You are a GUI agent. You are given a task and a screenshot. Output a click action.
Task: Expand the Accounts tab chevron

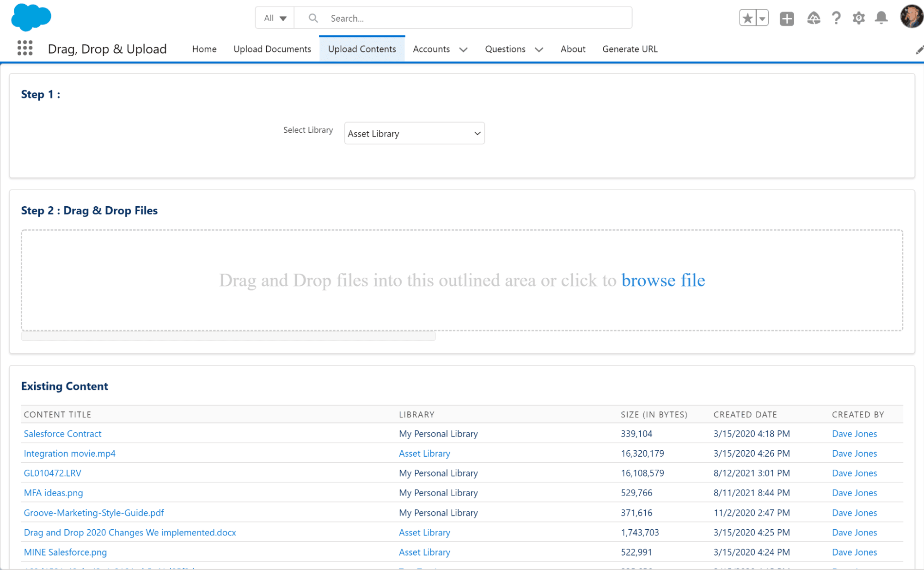463,49
